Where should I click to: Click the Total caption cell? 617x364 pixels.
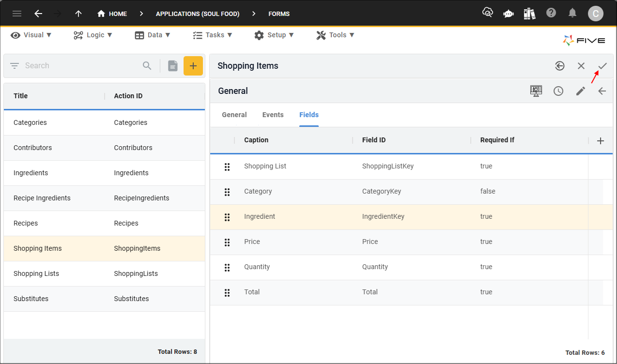pyautogui.click(x=252, y=292)
